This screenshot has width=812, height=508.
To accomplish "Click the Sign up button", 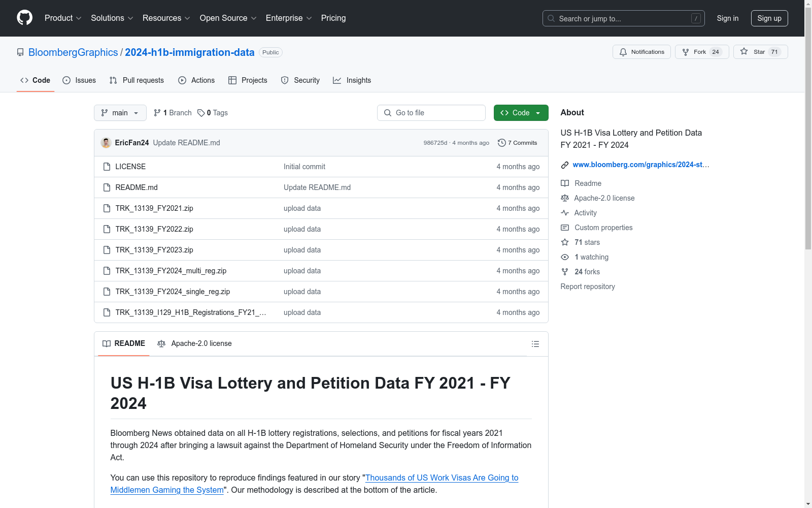I will point(769,18).
